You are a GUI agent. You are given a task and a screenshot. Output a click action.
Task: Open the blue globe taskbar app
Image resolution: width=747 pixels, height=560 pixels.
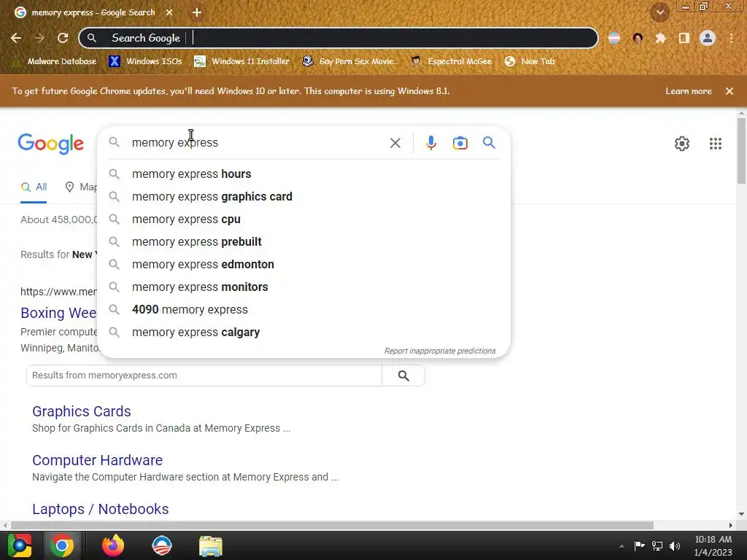click(x=162, y=545)
